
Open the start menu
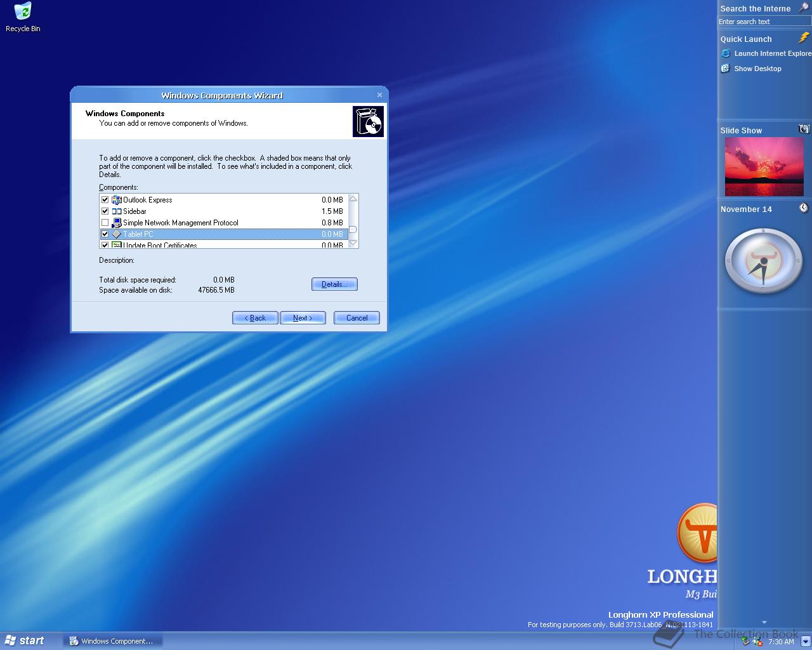(x=25, y=641)
